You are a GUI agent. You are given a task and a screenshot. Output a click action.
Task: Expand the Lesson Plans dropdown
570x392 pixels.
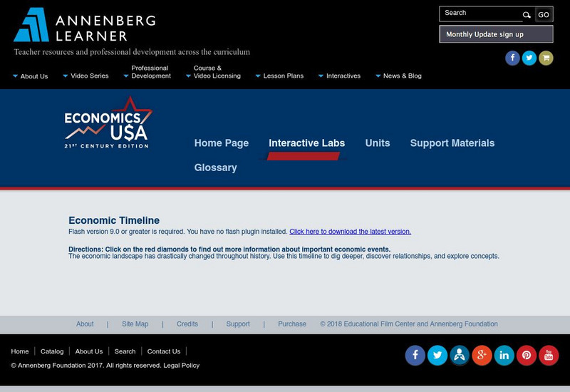279,76
